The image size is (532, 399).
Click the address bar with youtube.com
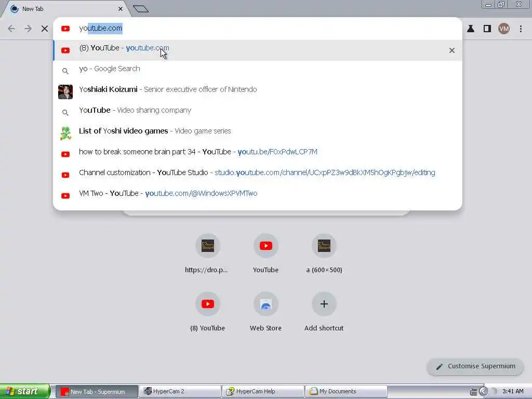click(258, 29)
